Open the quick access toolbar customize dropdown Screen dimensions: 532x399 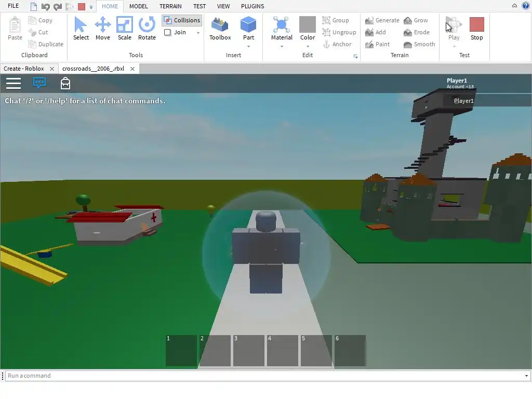click(91, 7)
